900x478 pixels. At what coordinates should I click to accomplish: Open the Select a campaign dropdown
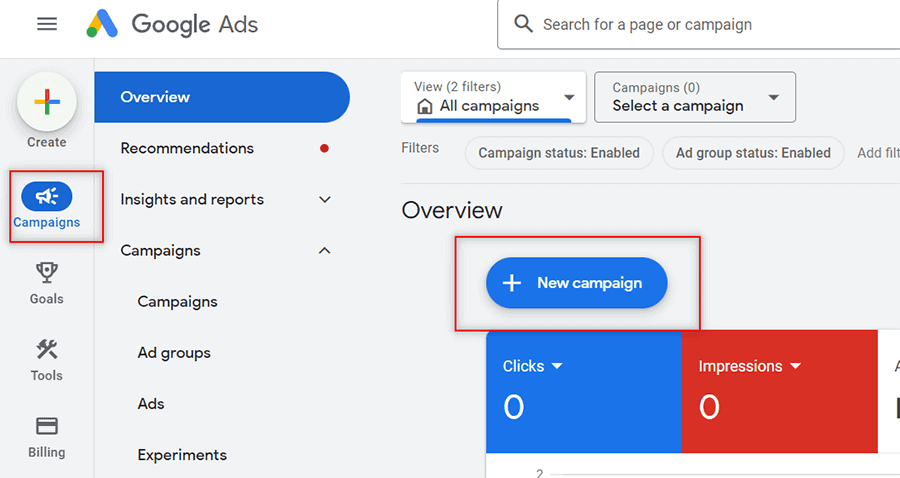[x=695, y=97]
